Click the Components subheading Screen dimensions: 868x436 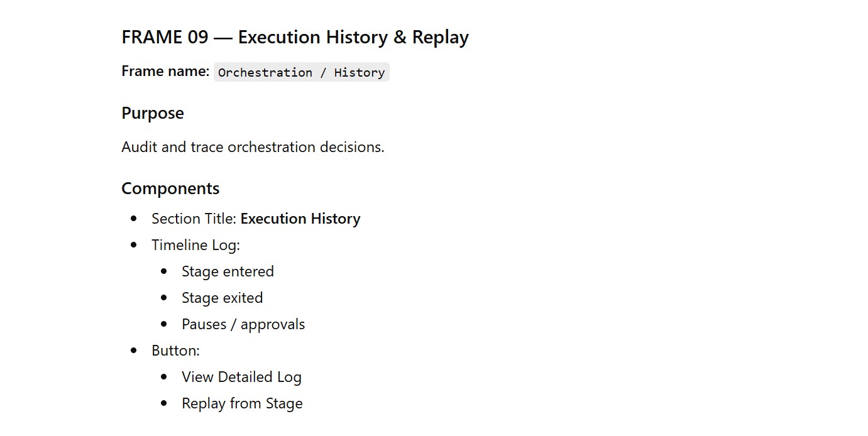click(x=170, y=188)
